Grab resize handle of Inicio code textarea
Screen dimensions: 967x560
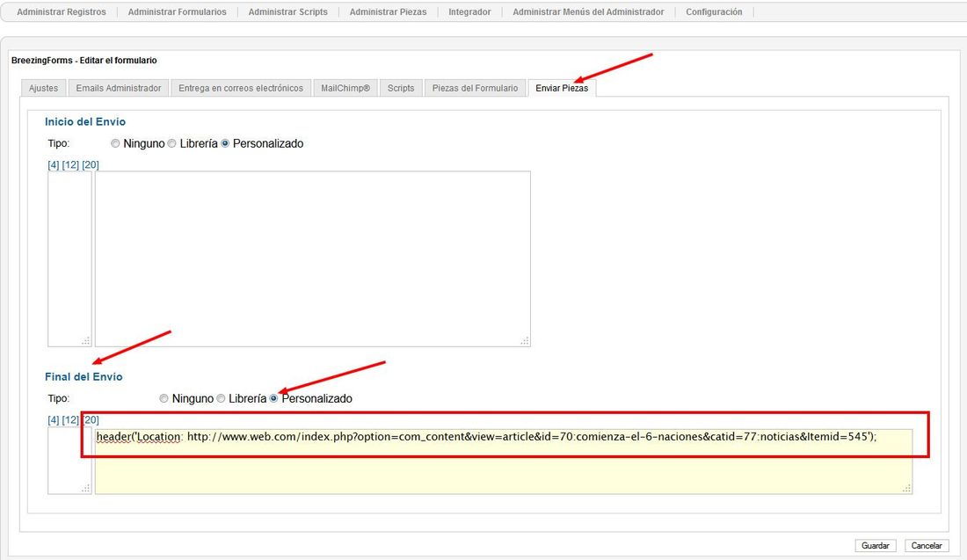(525, 341)
